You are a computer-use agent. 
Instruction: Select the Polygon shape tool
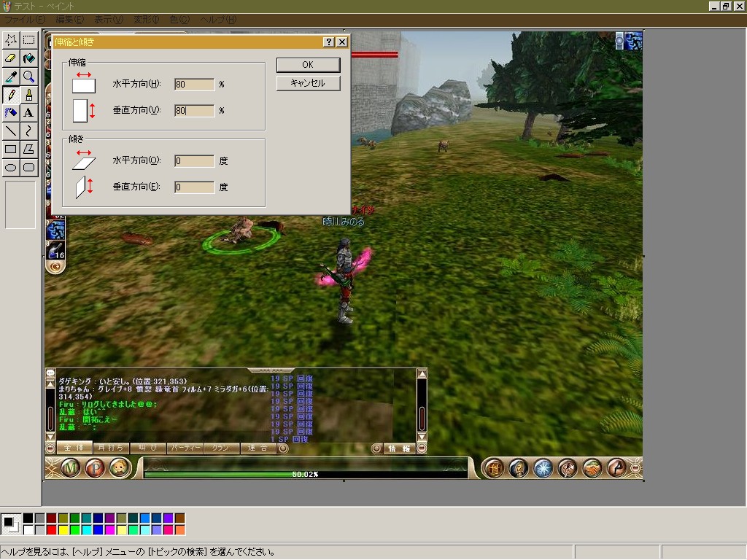click(x=29, y=149)
